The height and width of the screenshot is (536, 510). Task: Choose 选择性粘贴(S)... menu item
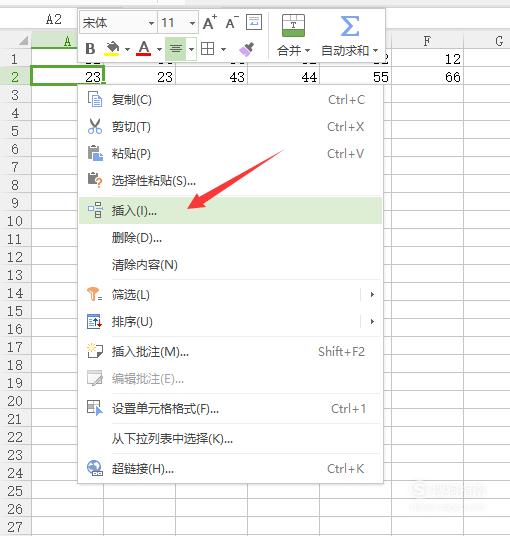pyautogui.click(x=230, y=180)
